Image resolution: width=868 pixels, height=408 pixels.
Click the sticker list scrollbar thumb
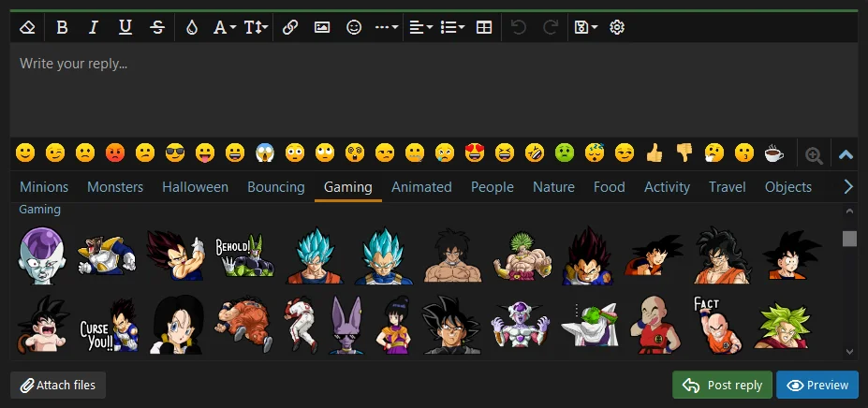(x=849, y=239)
